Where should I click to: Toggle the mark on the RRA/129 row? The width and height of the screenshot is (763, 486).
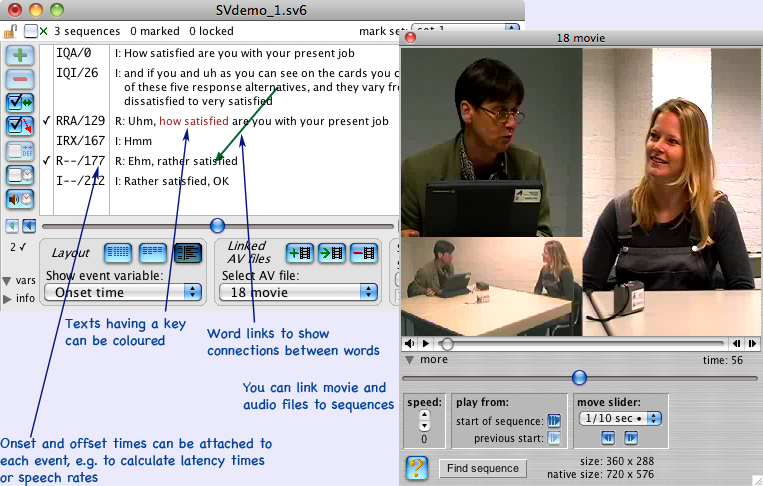pyautogui.click(x=46, y=121)
